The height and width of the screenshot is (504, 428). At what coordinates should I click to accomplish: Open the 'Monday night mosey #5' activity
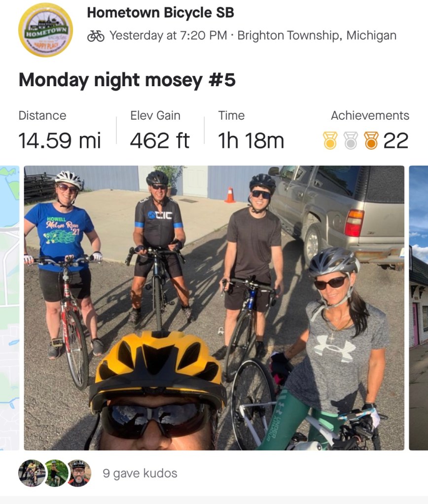point(127,80)
